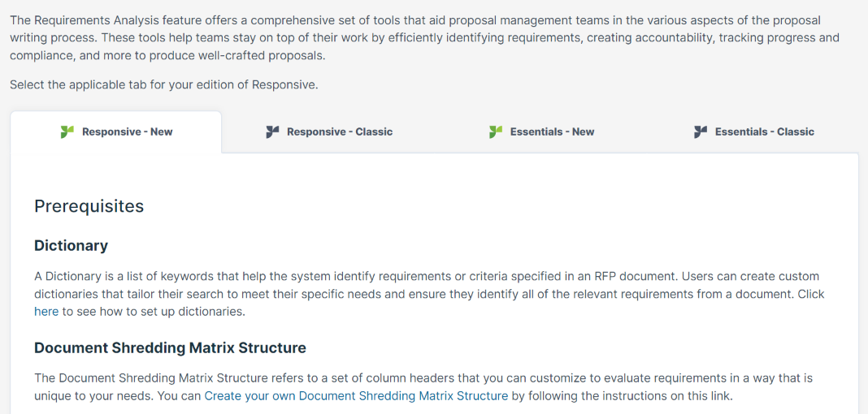The height and width of the screenshot is (414, 868).
Task: Click the Dictionary description paragraph text
Action: pyautogui.click(x=430, y=294)
